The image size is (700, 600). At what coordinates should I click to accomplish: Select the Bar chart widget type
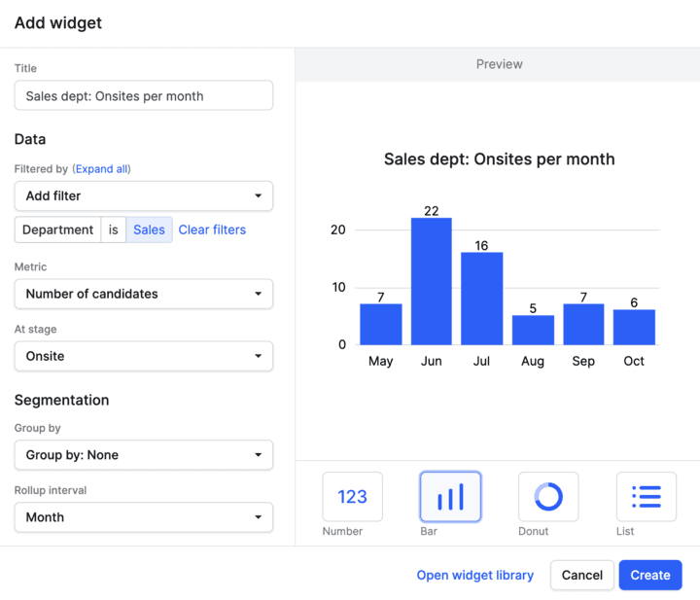tap(450, 497)
